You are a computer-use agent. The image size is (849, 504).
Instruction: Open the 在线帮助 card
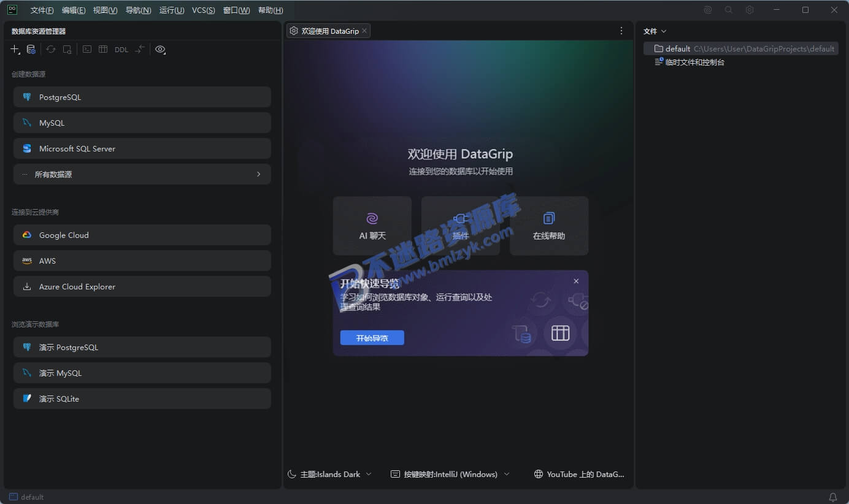(x=549, y=226)
